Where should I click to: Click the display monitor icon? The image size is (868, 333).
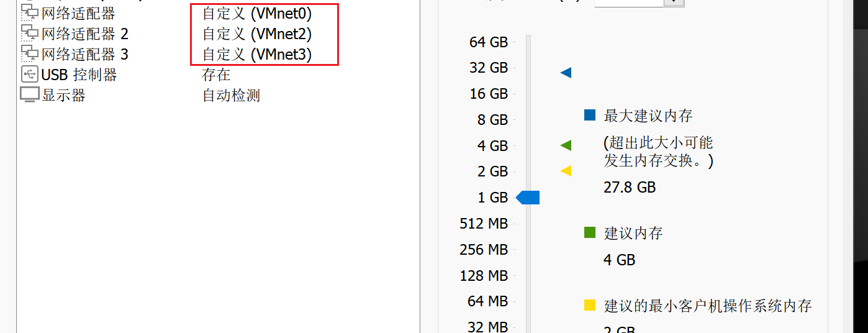(x=29, y=95)
